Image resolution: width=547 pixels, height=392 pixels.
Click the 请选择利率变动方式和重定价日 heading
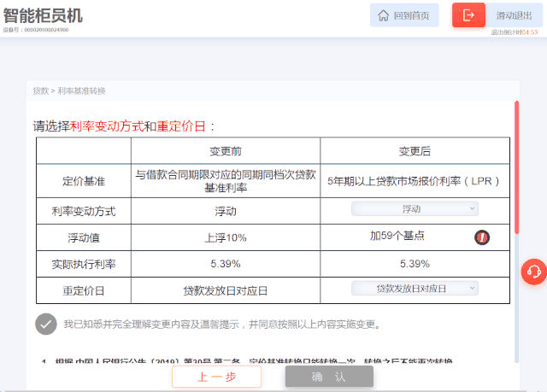click(124, 126)
